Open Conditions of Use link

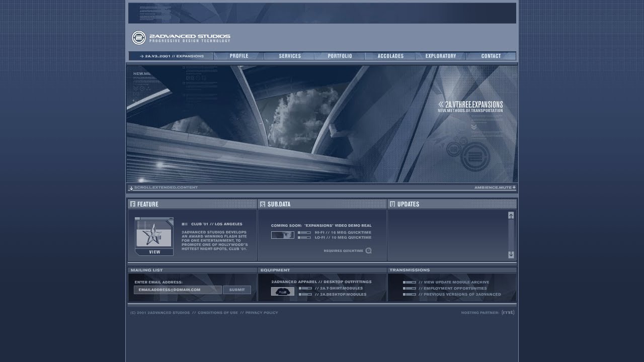click(218, 313)
